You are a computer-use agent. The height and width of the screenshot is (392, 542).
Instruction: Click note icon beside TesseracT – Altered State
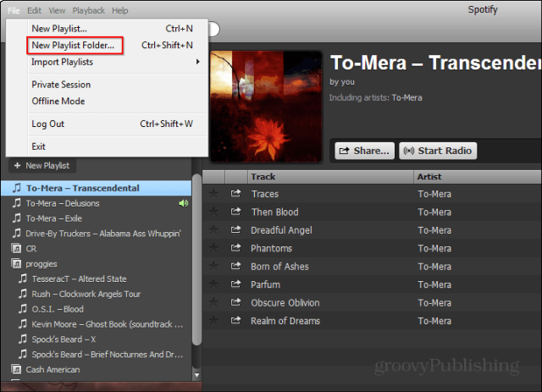pyautogui.click(x=23, y=279)
